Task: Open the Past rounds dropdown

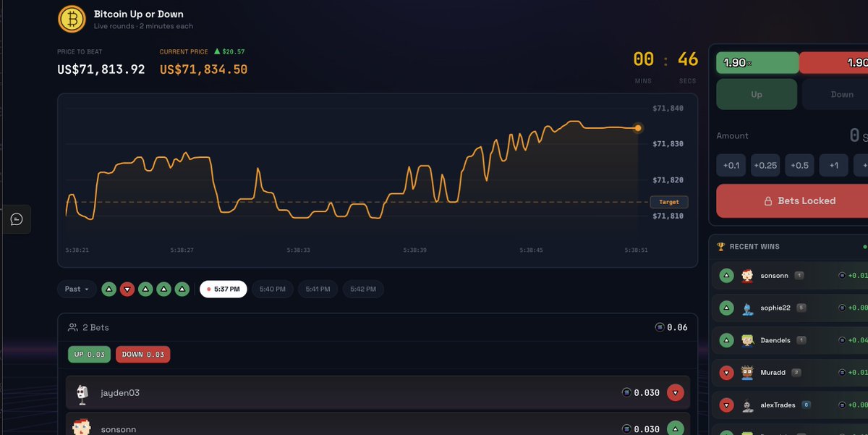Action: [77, 290]
